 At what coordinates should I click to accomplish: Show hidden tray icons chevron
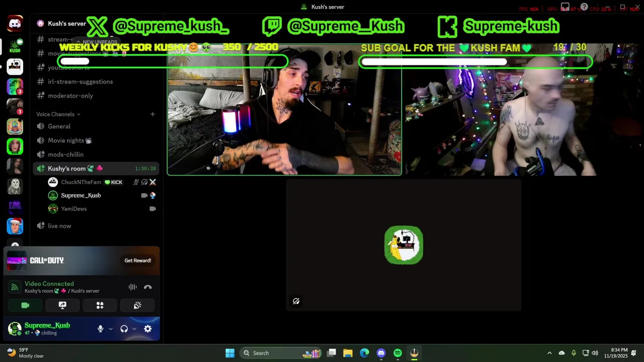click(x=549, y=353)
